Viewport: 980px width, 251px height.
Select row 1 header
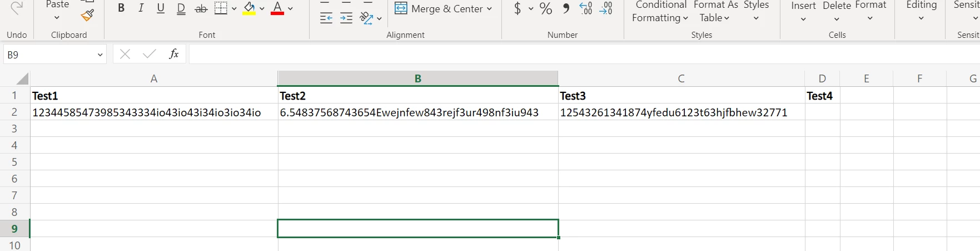[15, 95]
